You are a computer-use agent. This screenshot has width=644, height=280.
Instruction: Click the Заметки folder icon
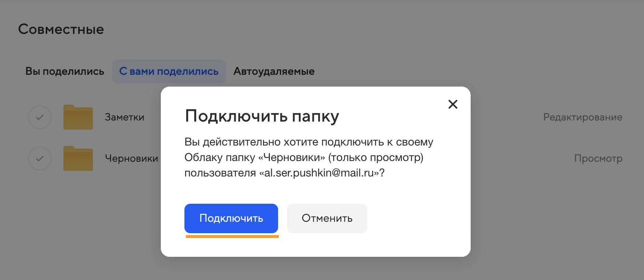click(78, 117)
